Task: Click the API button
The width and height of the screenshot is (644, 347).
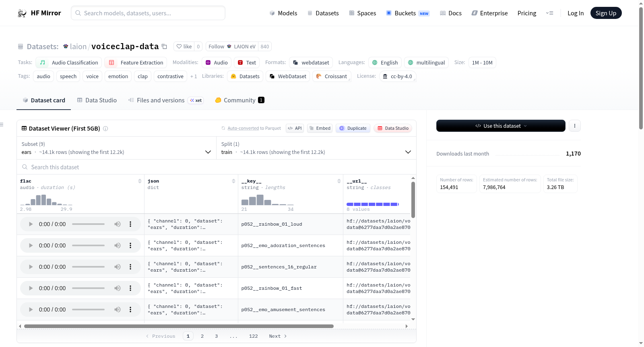Action: point(295,128)
